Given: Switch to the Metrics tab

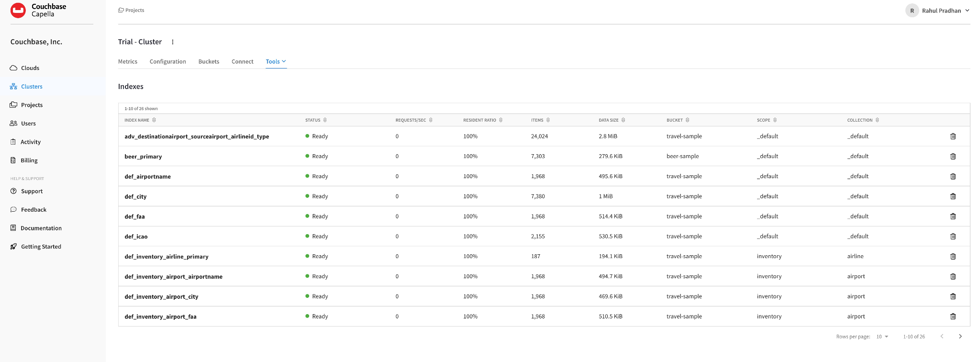Looking at the screenshot, I should 128,62.
